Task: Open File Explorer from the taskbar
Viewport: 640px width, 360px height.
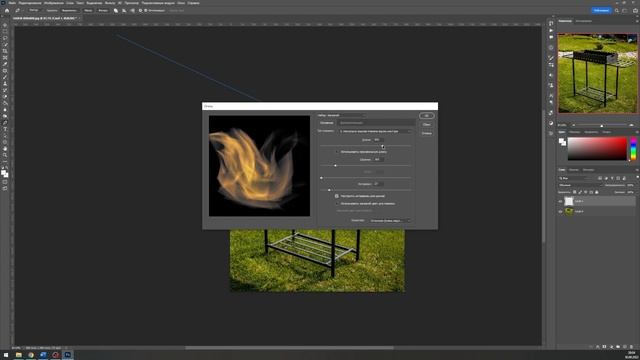Action: click(19, 355)
